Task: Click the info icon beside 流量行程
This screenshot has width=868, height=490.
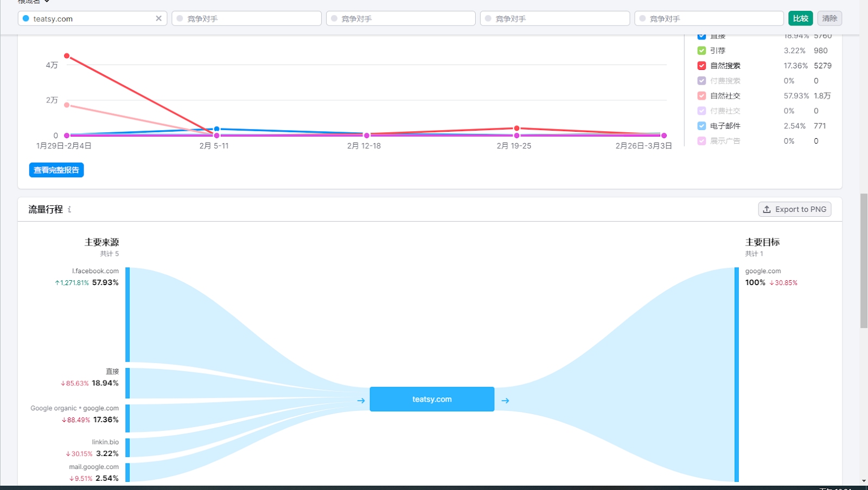Action: click(69, 209)
